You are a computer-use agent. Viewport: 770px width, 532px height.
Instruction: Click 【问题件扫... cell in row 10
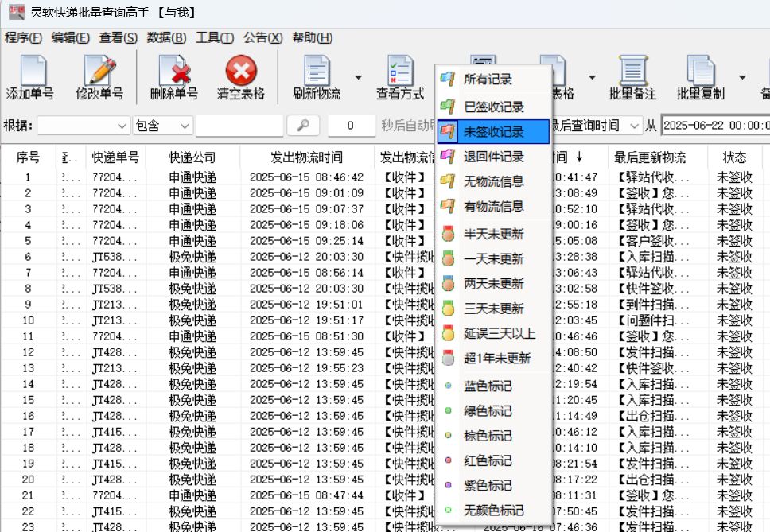click(653, 320)
